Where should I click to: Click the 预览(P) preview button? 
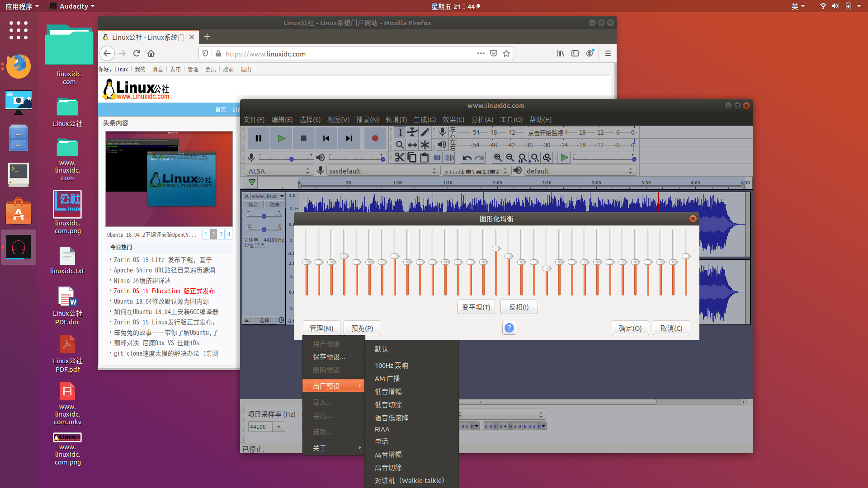tap(362, 328)
